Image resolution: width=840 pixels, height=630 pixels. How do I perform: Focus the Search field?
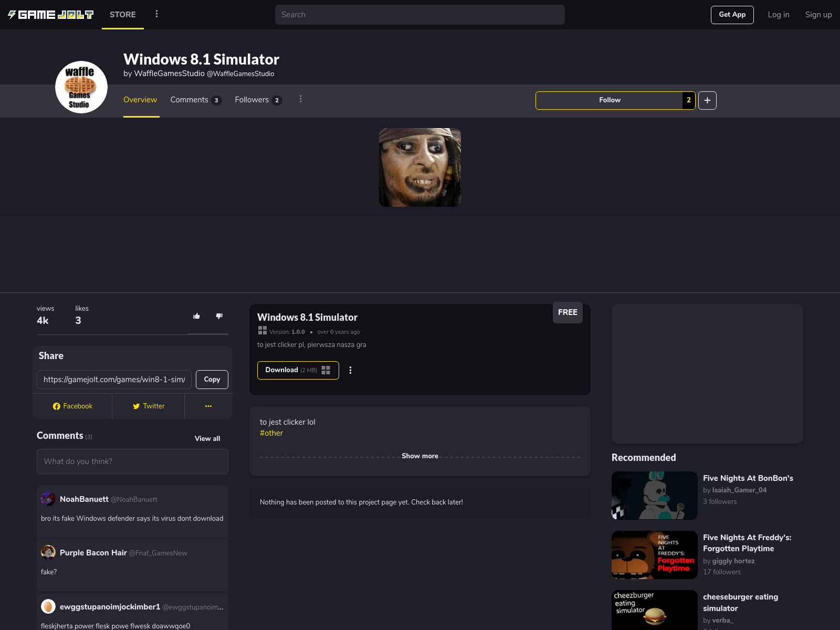coord(420,15)
